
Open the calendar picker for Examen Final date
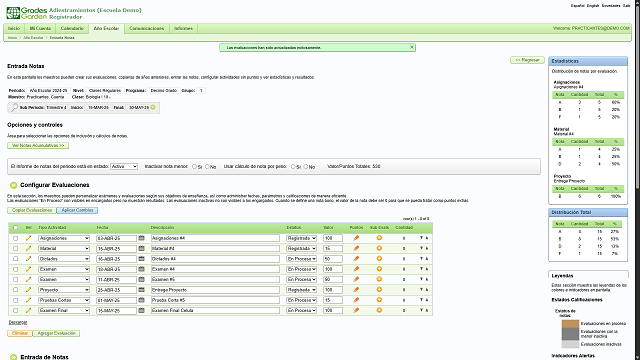tap(142, 310)
